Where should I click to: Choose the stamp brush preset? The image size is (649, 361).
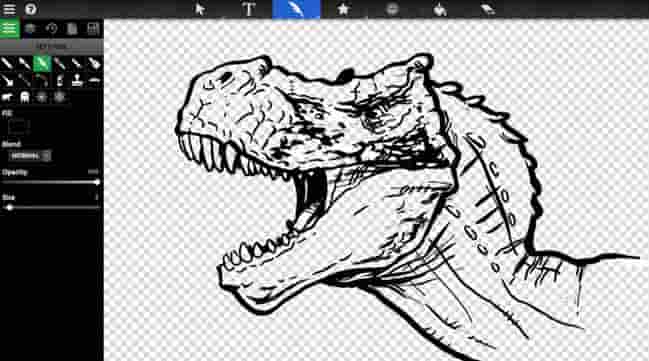click(x=77, y=80)
